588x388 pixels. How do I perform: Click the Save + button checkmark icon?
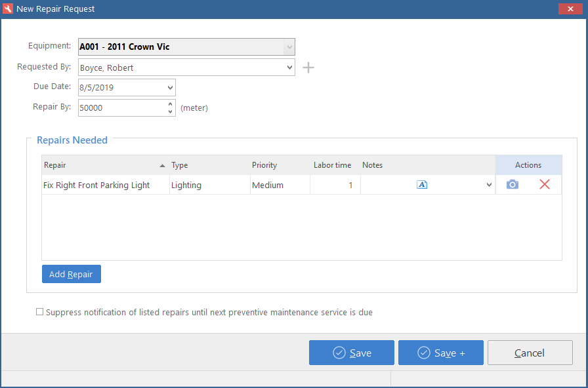(424, 353)
